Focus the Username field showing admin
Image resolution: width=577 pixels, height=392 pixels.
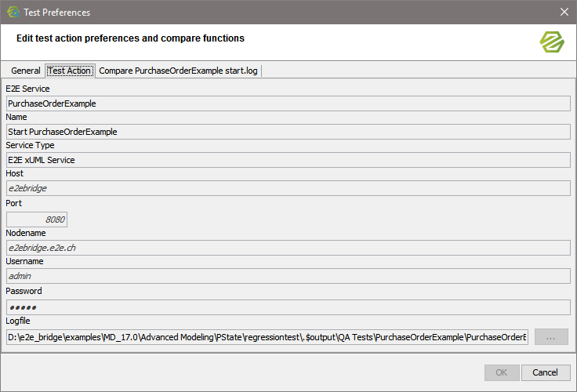[288, 276]
